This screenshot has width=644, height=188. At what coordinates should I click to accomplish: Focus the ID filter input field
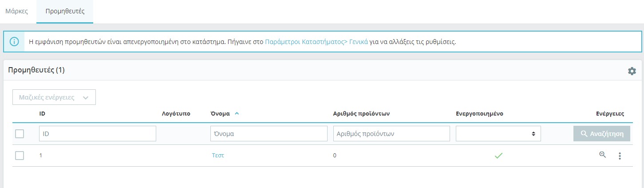click(x=98, y=134)
